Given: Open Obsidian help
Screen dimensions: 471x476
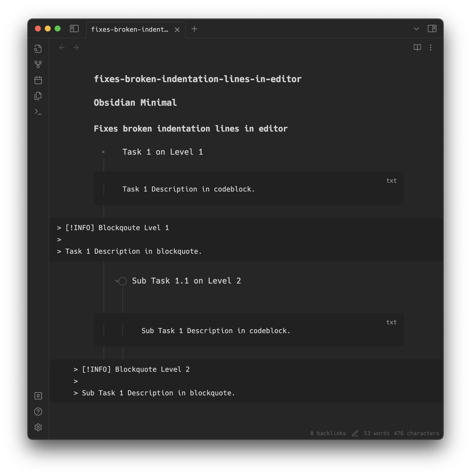Looking at the screenshot, I should (38, 412).
